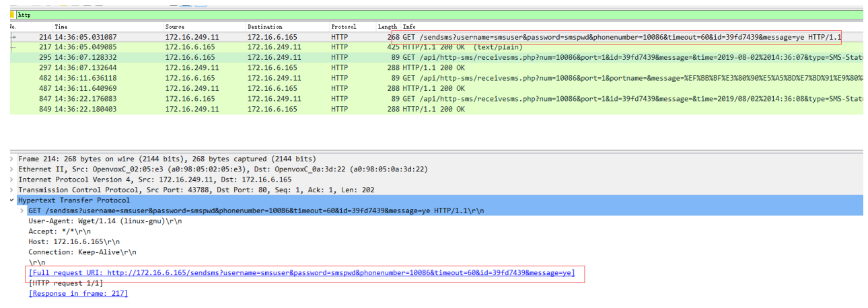The width and height of the screenshot is (868, 308).
Task: Expand Internet Protocol Version 4 node
Action: [x=13, y=180]
